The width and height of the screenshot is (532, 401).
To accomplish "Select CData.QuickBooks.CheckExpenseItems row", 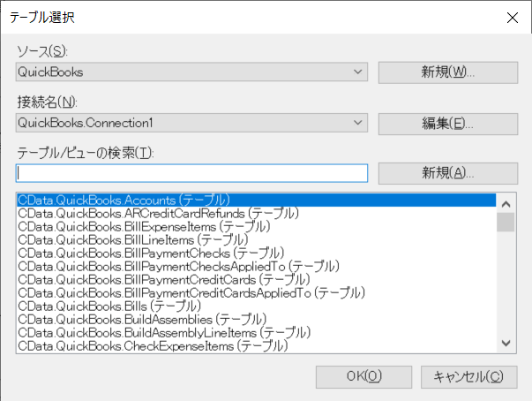I will click(x=257, y=345).
